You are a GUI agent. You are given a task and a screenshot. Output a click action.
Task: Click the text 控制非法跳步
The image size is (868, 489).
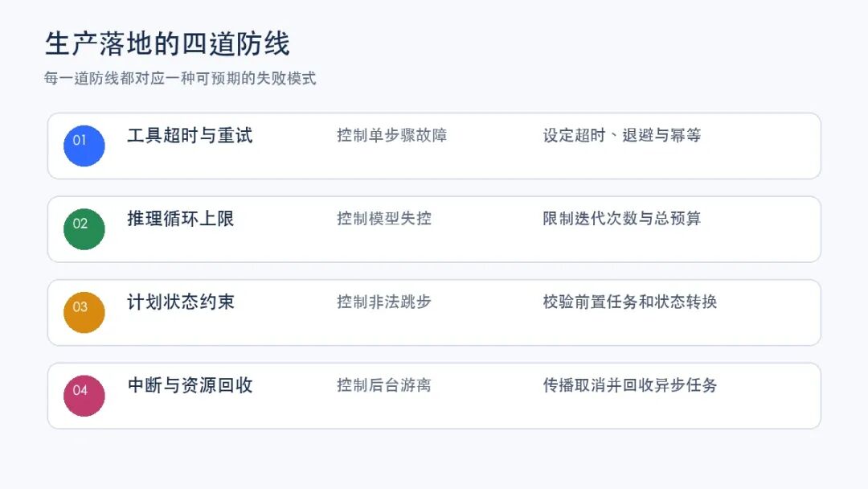[384, 302]
